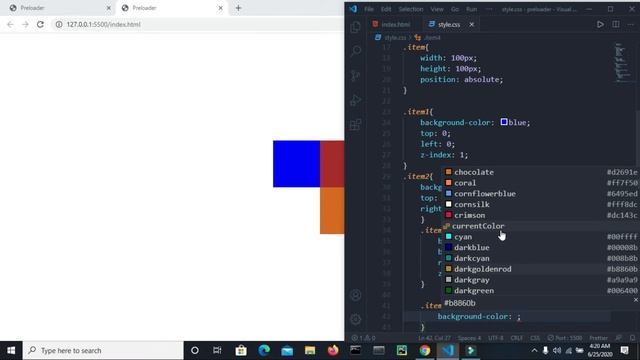Click the Prettier status bar item
The width and height of the screenshot is (640, 360).
(x=598, y=338)
